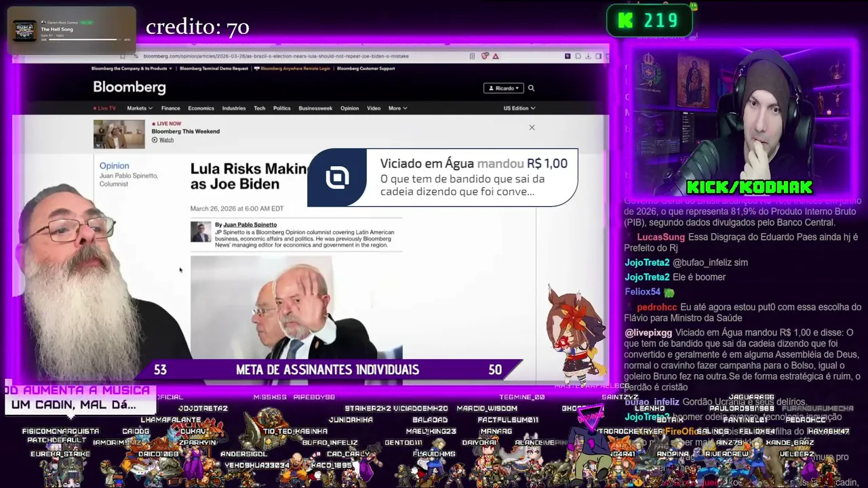This screenshot has width=868, height=488.
Task: Open the browser bookmark icon left of URL
Action: click(x=123, y=56)
